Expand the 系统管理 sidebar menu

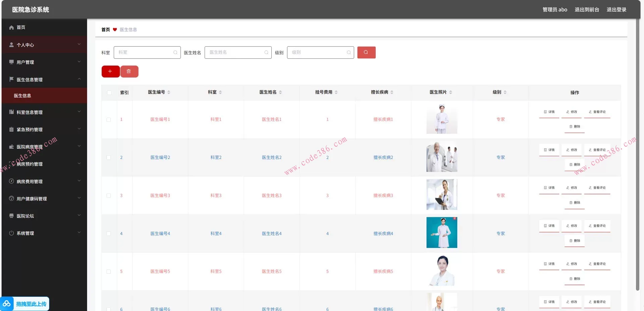44,233
